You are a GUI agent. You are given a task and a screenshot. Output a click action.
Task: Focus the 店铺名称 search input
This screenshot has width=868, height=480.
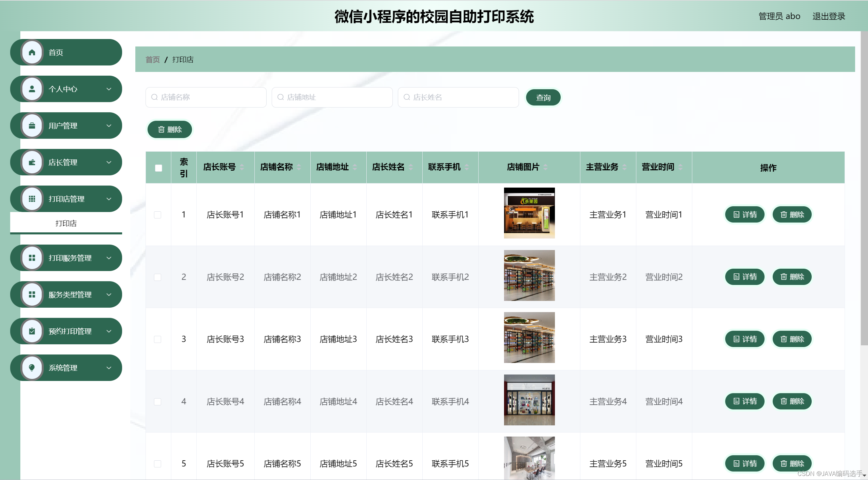[206, 97]
